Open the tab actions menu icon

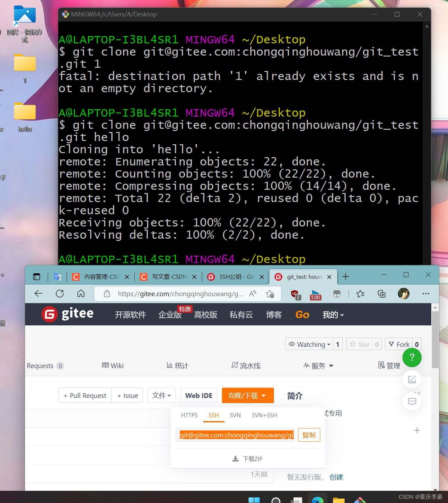(x=37, y=277)
